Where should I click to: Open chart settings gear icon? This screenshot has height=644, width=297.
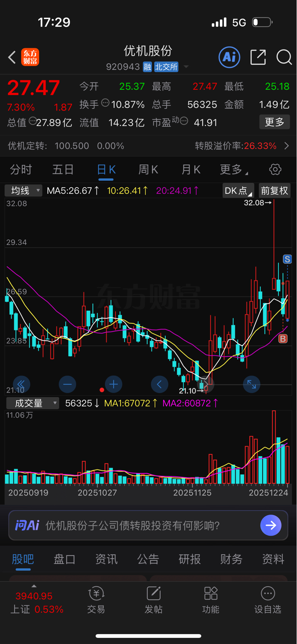(x=275, y=169)
